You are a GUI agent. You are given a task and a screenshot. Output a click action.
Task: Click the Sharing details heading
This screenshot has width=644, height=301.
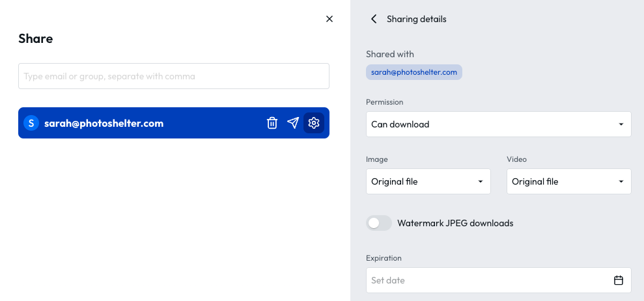click(x=417, y=19)
